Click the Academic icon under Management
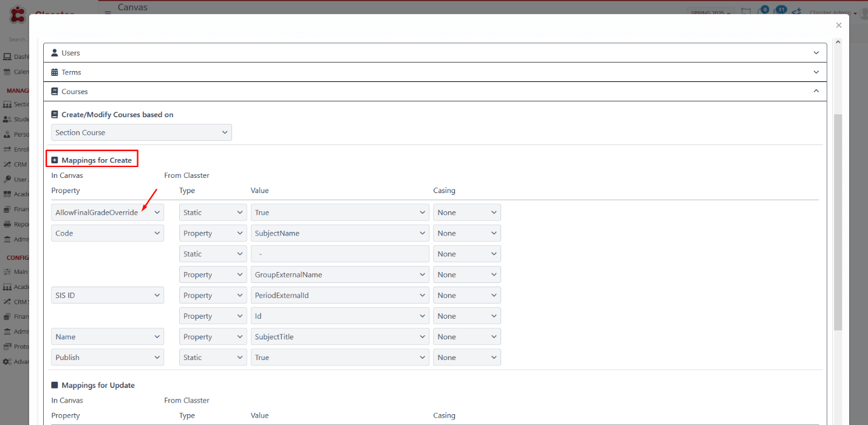The height and width of the screenshot is (425, 868). tap(7, 194)
